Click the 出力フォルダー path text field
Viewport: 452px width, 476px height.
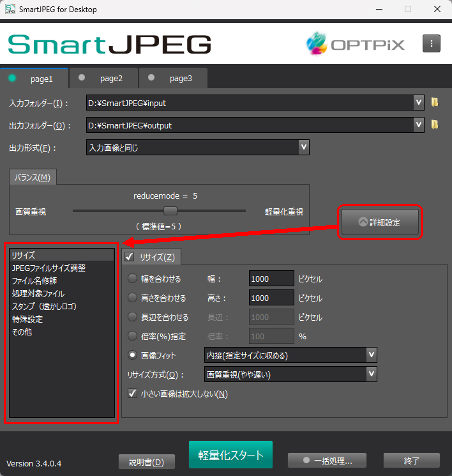click(x=250, y=125)
